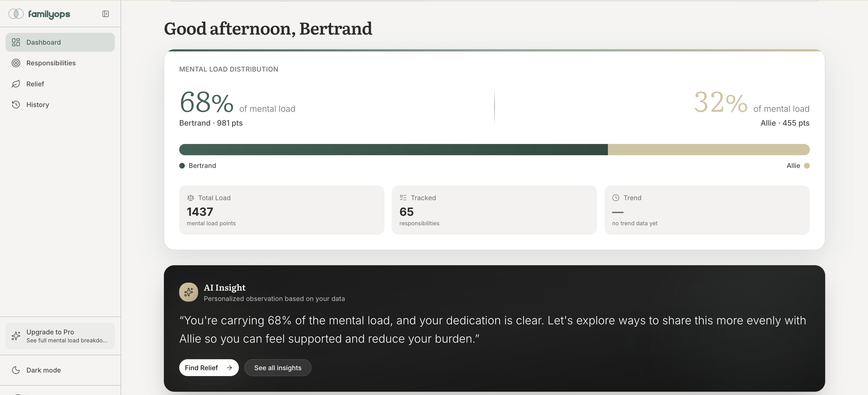Click the Total Load balance scale icon
This screenshot has height=395, width=868.
[x=191, y=198]
